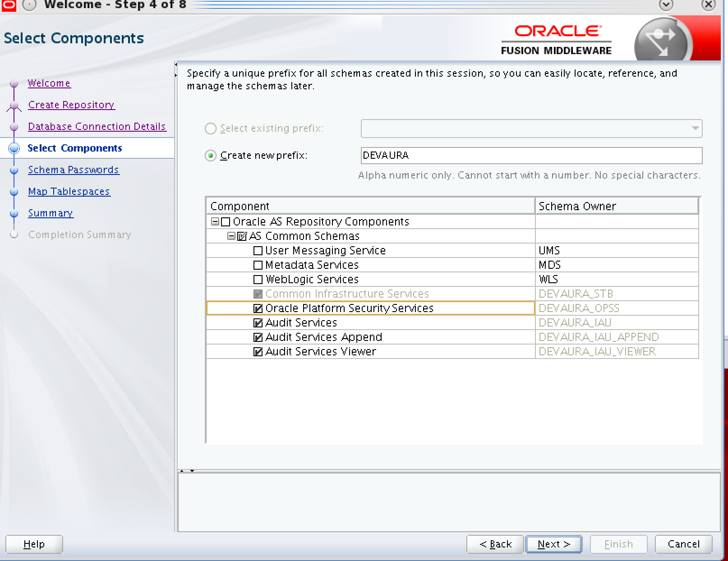Click the Summary step bullet icon
Image resolution: width=728 pixels, height=561 pixels.
[x=14, y=214]
